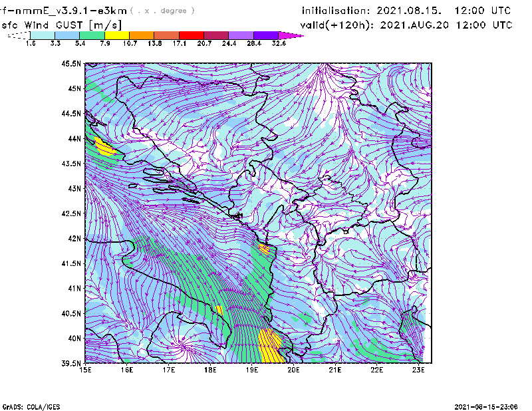Image resolution: width=532 pixels, height=411 pixels.
Task: Click the legend value 20.7
Action: click(x=204, y=43)
